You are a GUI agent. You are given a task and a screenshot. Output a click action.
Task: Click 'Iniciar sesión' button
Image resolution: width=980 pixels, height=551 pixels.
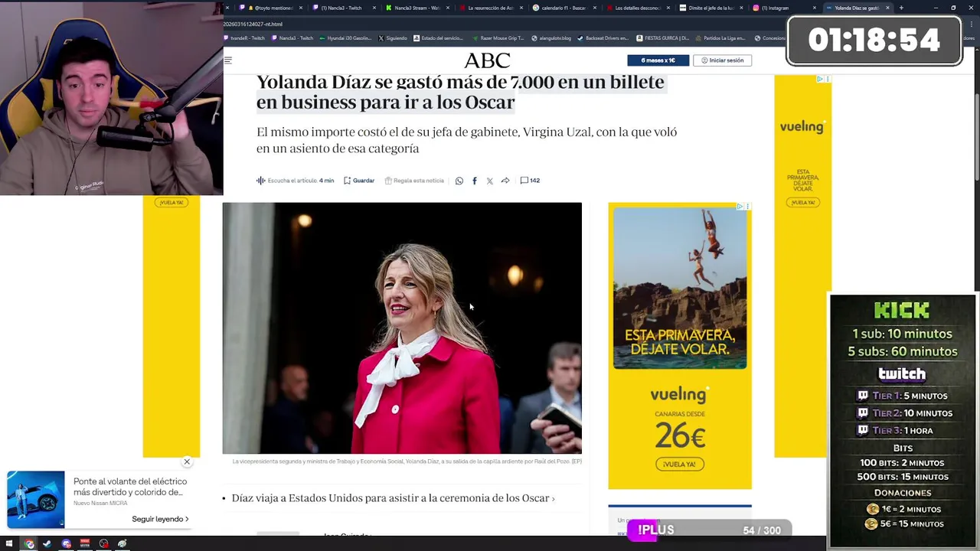722,60
